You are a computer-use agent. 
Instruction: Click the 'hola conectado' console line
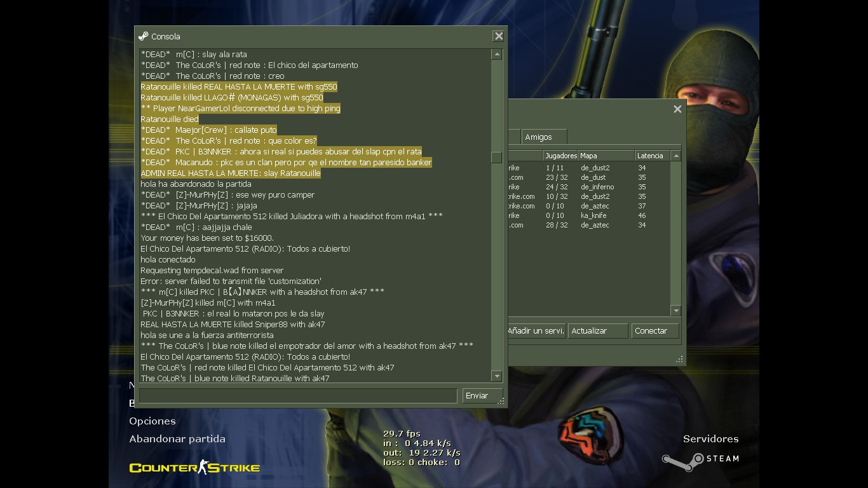point(168,259)
